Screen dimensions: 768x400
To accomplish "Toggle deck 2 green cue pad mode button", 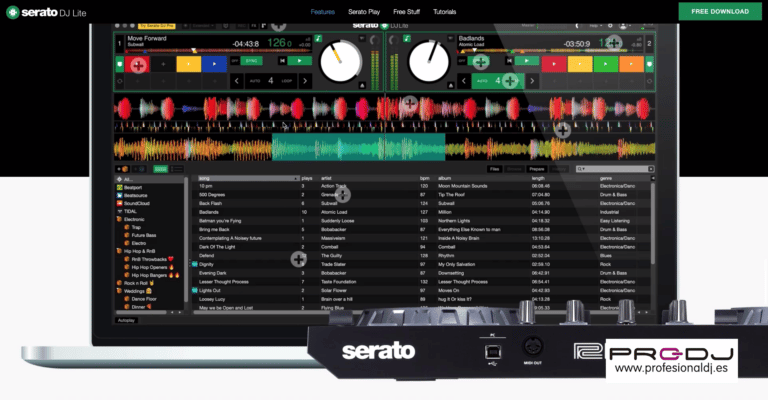I will (x=649, y=64).
